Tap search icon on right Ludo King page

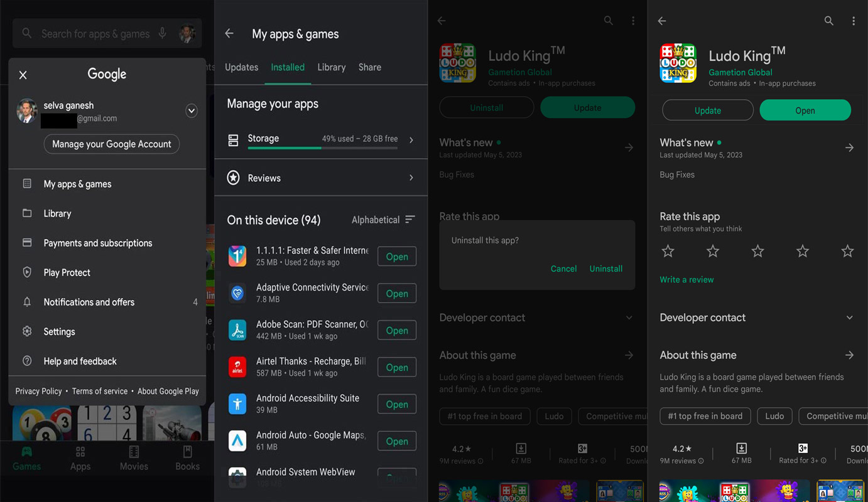pos(829,21)
